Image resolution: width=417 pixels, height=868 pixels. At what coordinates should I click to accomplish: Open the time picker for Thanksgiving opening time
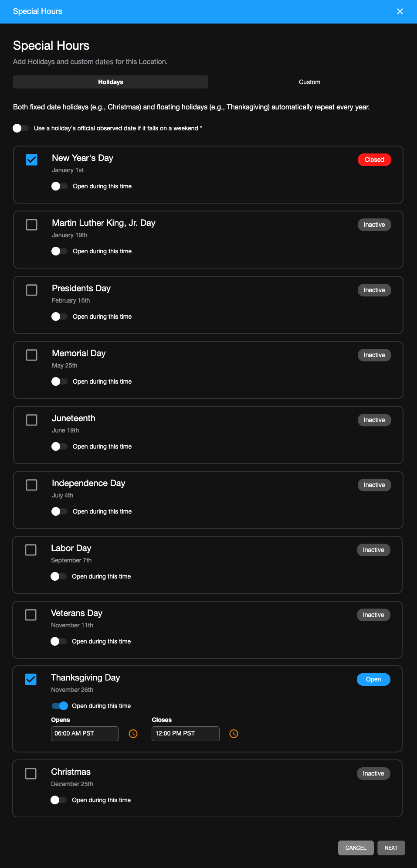pyautogui.click(x=133, y=733)
